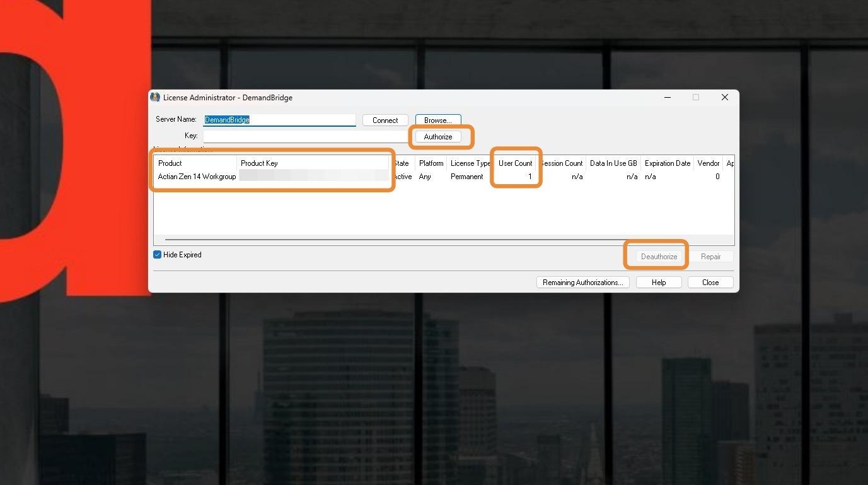This screenshot has width=868, height=485.
Task: Open Help for License Administrator
Action: pos(659,283)
